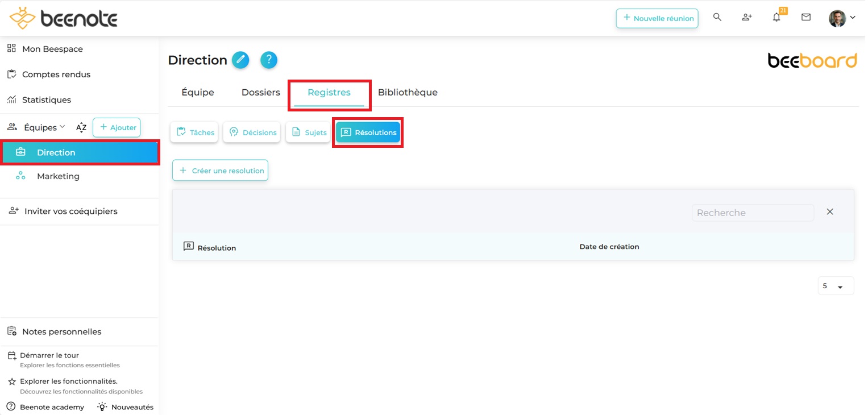Click the Nouvelle réunion button
The width and height of the screenshot is (868, 415).
(x=657, y=18)
